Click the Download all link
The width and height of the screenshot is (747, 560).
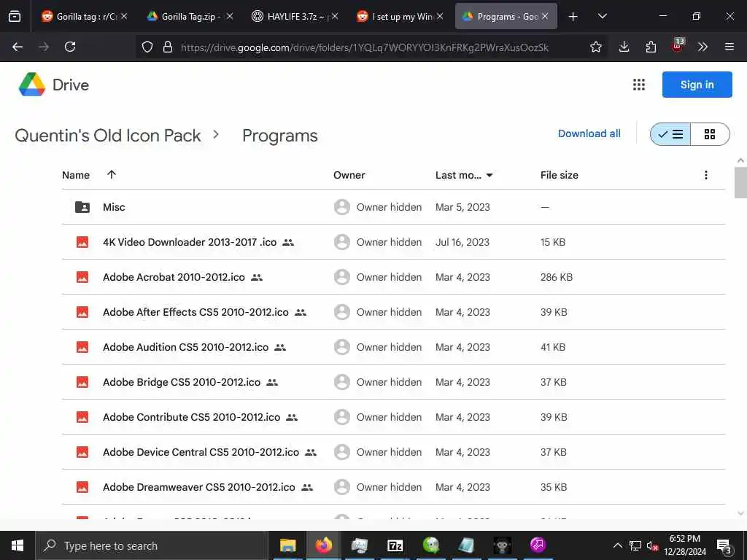point(589,134)
